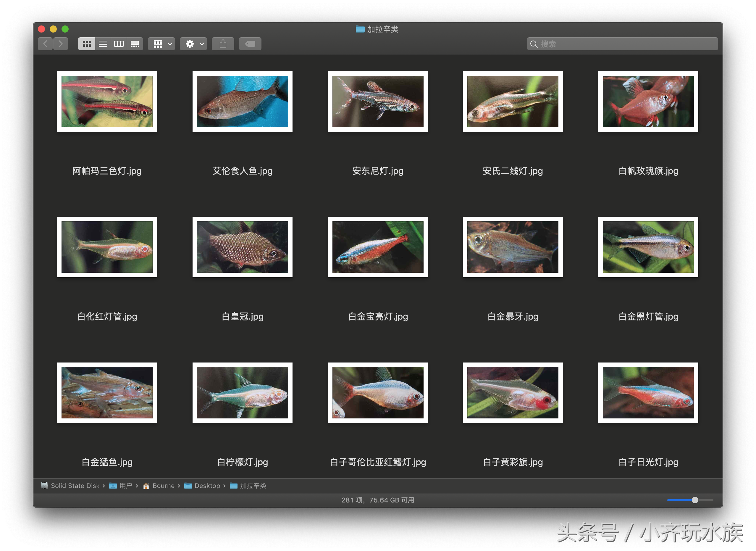Go back with the left arrow button
Screen dimensions: 756x551
[x=45, y=44]
